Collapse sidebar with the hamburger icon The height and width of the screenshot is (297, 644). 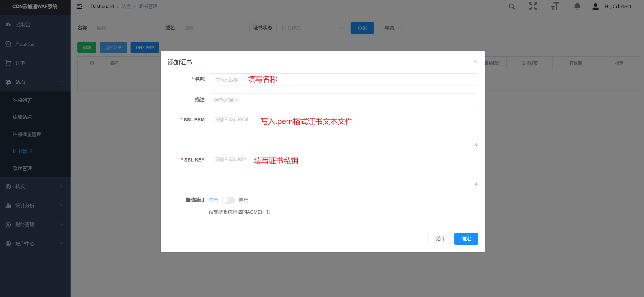click(x=79, y=7)
